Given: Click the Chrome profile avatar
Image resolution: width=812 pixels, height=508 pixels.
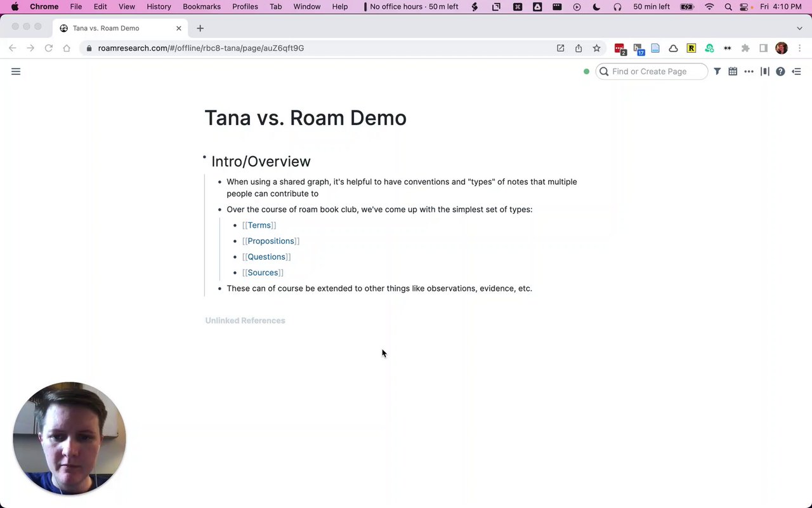Looking at the screenshot, I should point(782,48).
